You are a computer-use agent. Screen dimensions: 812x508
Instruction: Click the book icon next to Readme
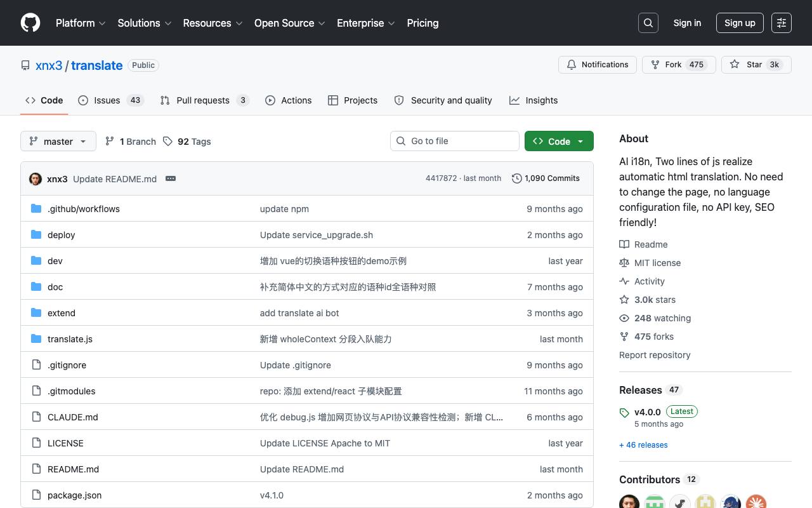coord(624,244)
